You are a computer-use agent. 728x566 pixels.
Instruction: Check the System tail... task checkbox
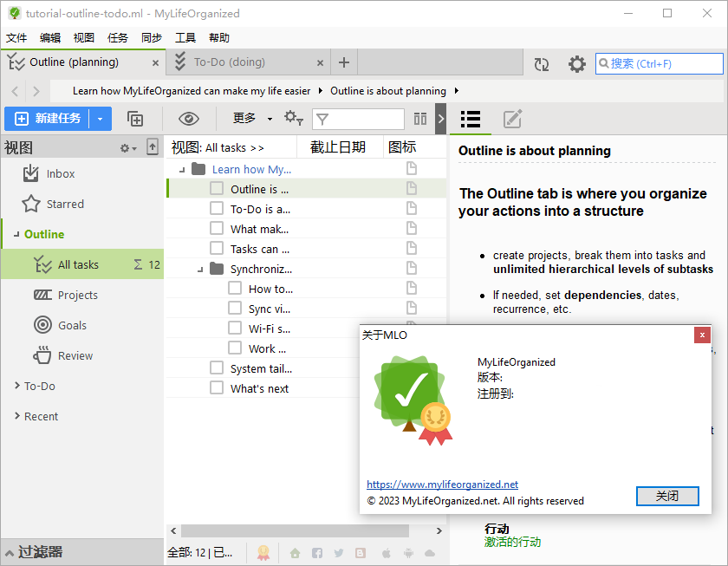point(217,368)
